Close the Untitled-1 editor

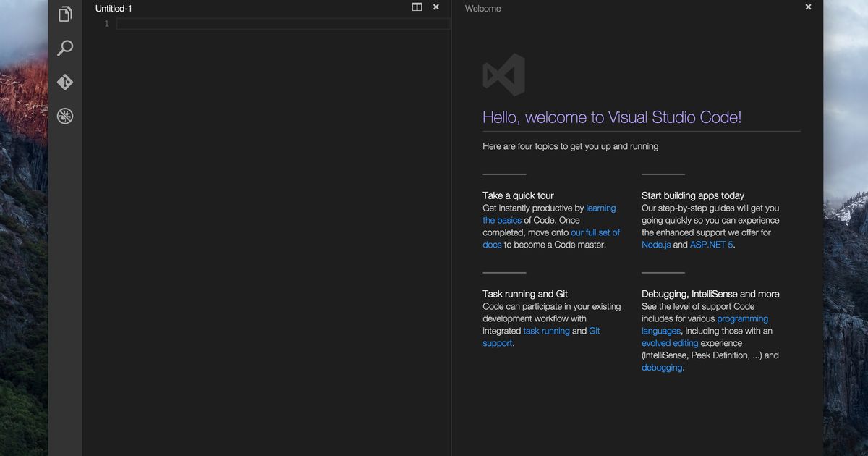coord(435,7)
